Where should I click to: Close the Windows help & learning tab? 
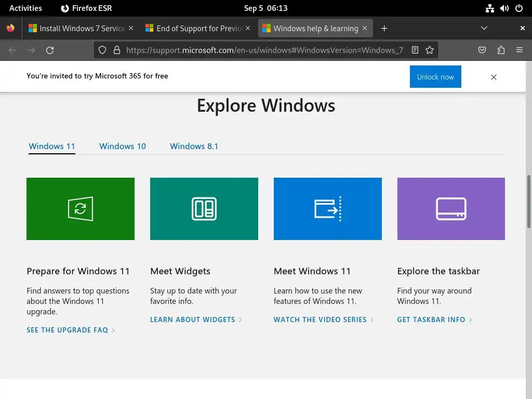tap(365, 28)
